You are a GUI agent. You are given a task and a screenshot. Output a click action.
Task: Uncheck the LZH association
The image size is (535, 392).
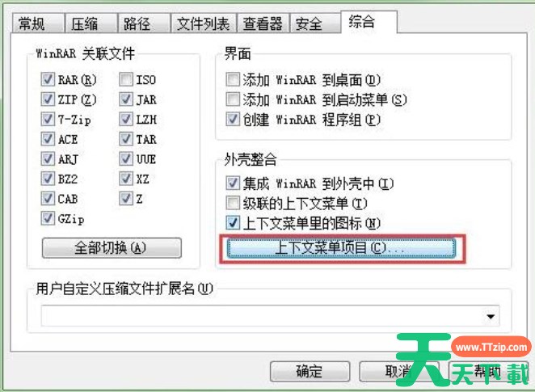[x=126, y=119]
